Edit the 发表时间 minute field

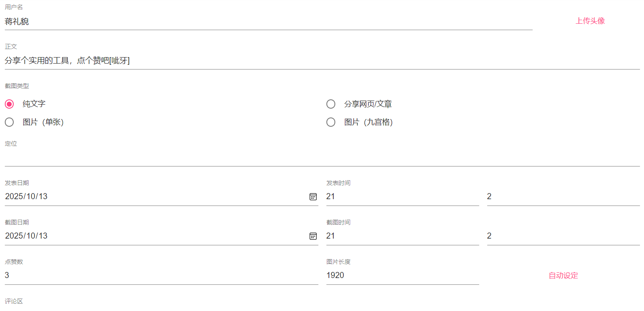563,197
